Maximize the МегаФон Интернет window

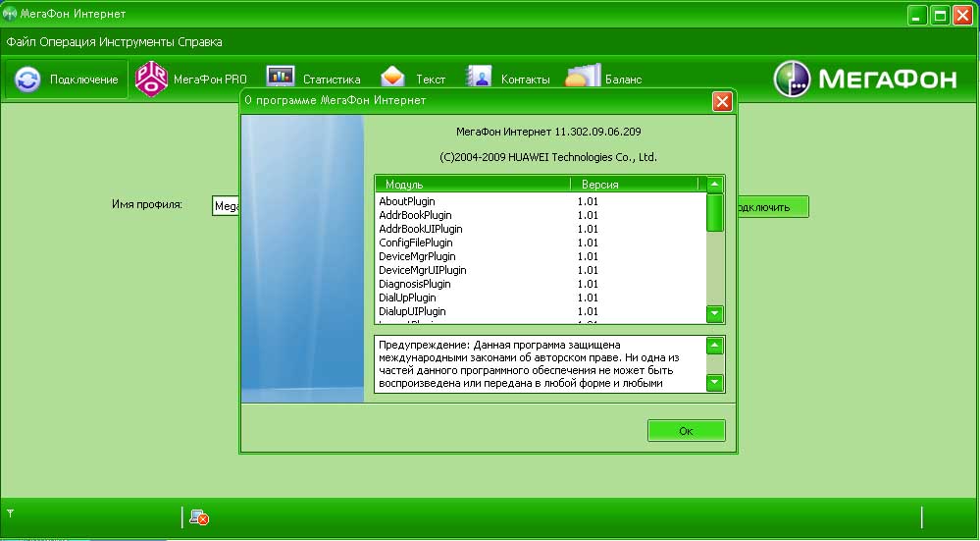coord(940,15)
